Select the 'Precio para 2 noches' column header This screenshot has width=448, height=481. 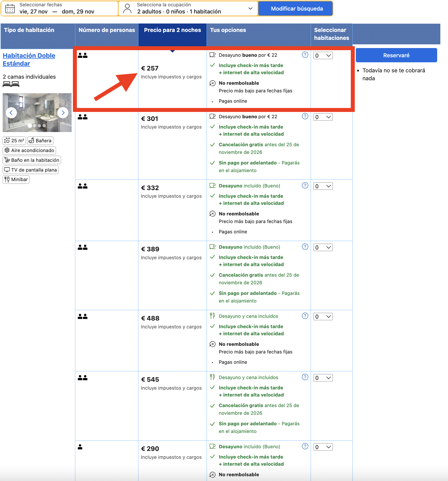click(172, 35)
